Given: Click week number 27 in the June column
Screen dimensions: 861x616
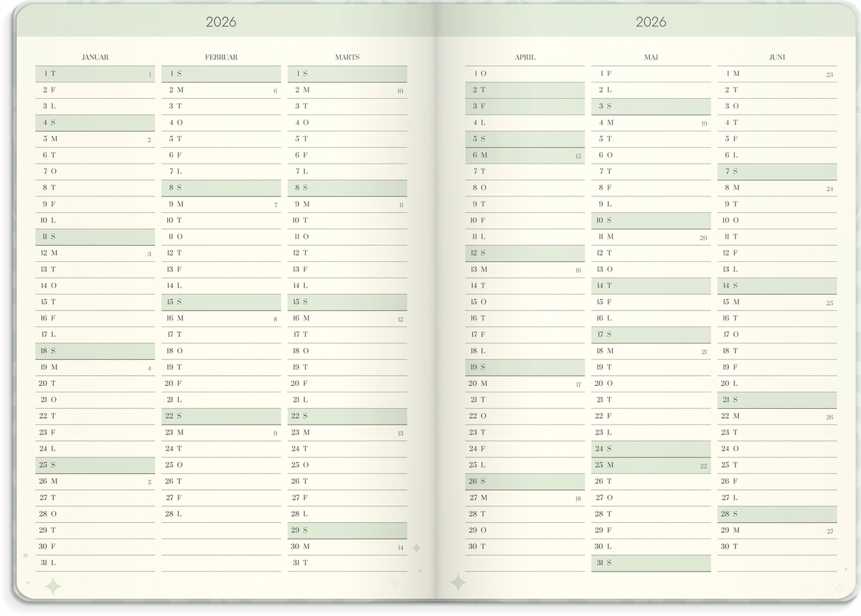Looking at the screenshot, I should tap(829, 531).
